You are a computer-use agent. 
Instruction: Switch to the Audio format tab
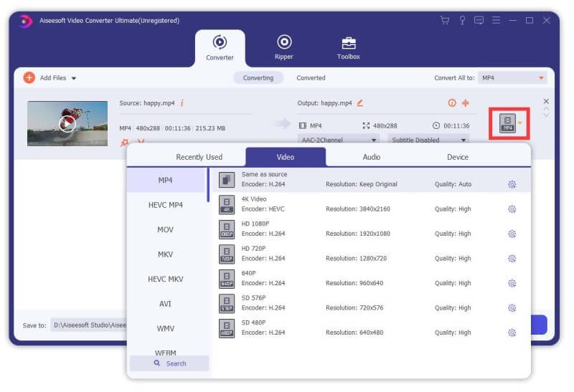pos(371,157)
